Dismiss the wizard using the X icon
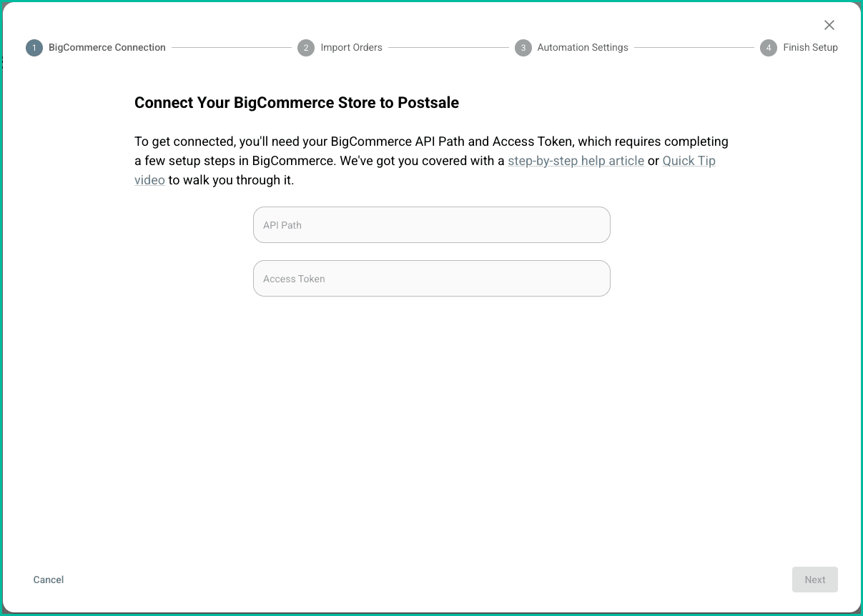This screenshot has width=863, height=616. [x=829, y=25]
